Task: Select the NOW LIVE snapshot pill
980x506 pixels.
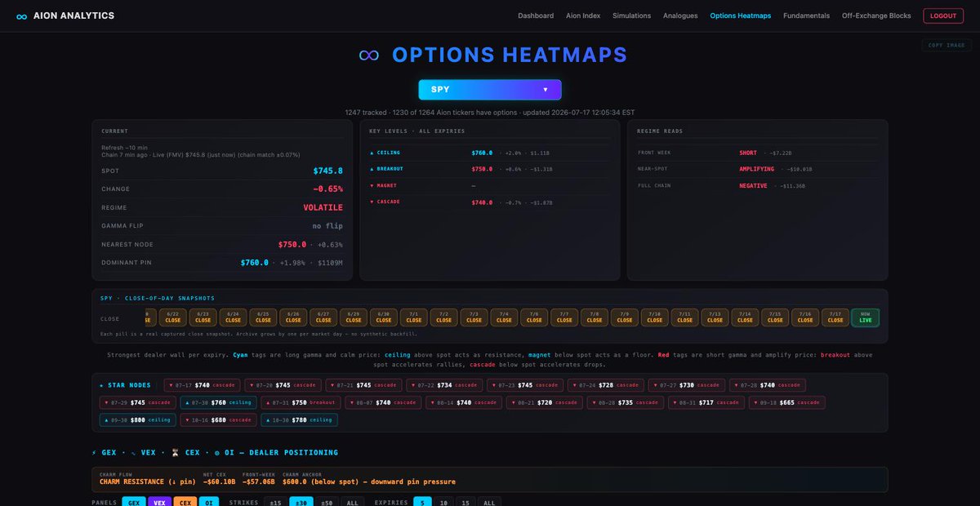Action: (x=865, y=317)
